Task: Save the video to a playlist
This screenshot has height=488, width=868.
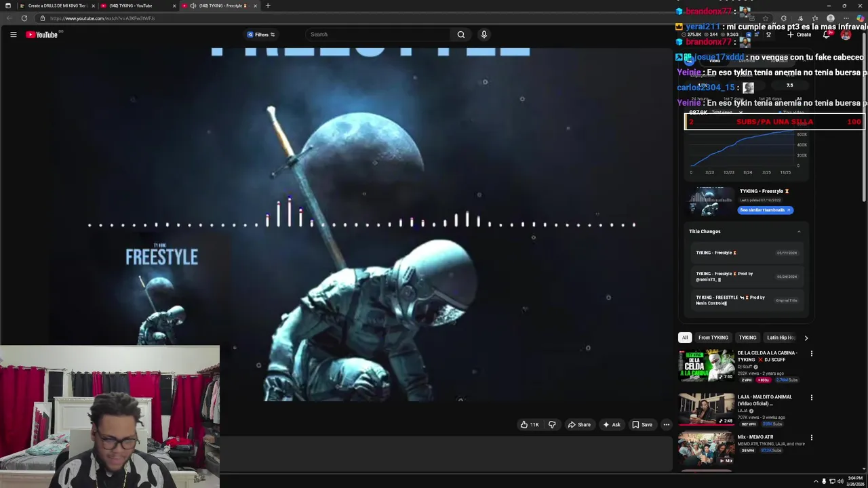Action: [642, 425]
